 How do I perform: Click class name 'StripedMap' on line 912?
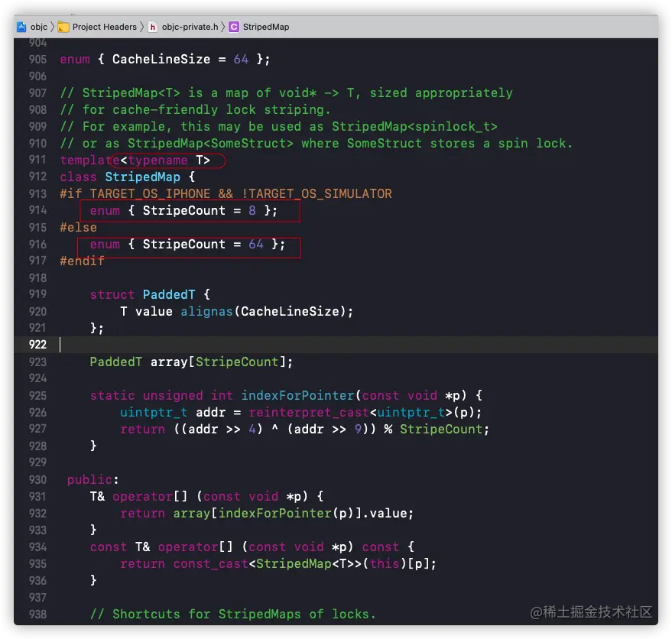[143, 177]
